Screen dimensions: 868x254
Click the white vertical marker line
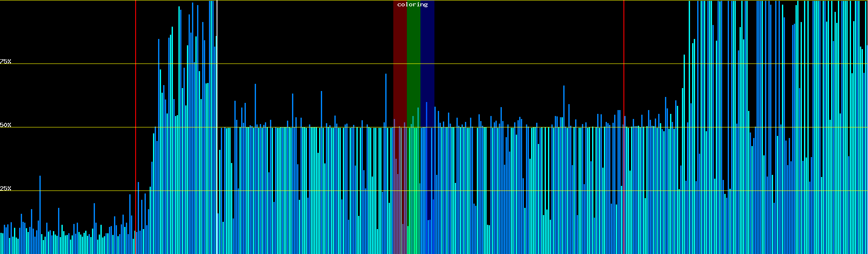coord(217,85)
